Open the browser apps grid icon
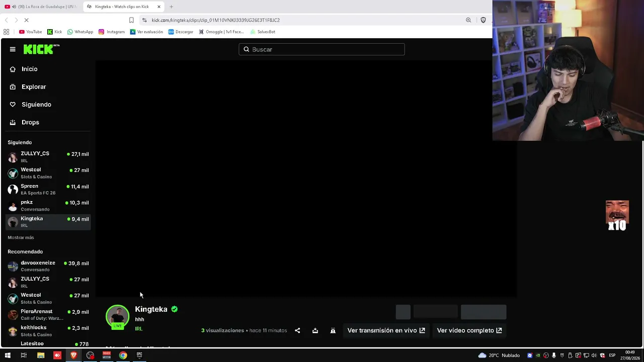Image resolution: width=644 pixels, height=362 pixels. tap(6, 32)
